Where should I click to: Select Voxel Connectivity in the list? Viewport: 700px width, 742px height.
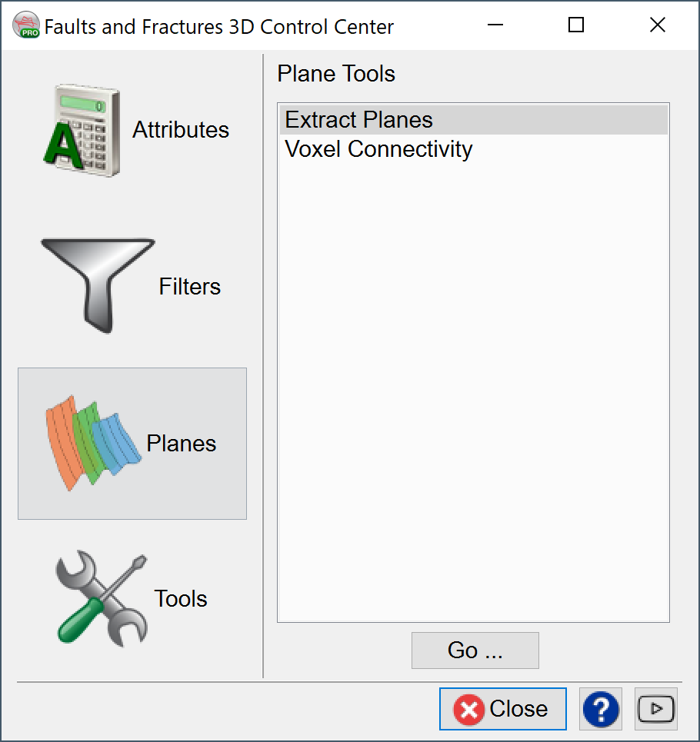click(x=378, y=149)
